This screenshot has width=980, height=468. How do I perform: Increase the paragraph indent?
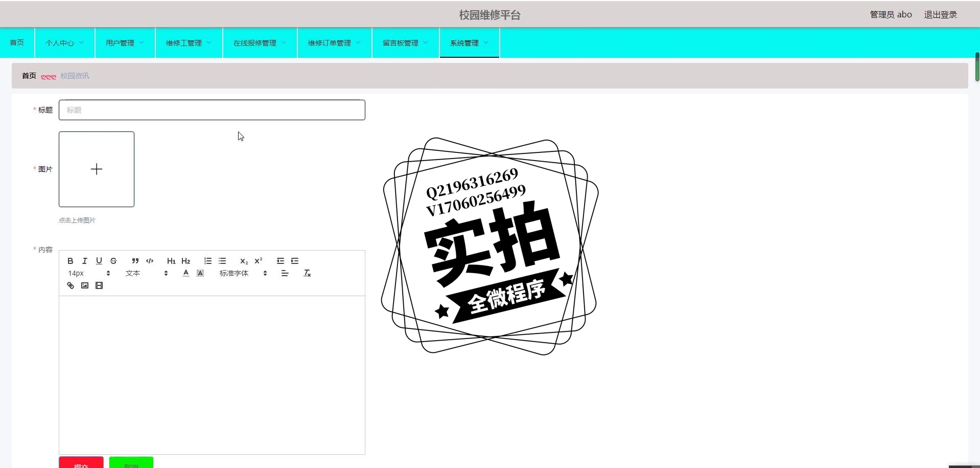295,261
